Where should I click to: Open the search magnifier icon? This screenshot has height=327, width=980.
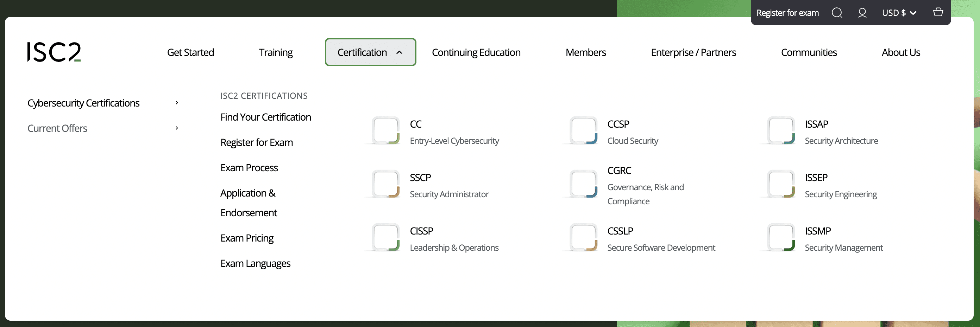coord(837,13)
